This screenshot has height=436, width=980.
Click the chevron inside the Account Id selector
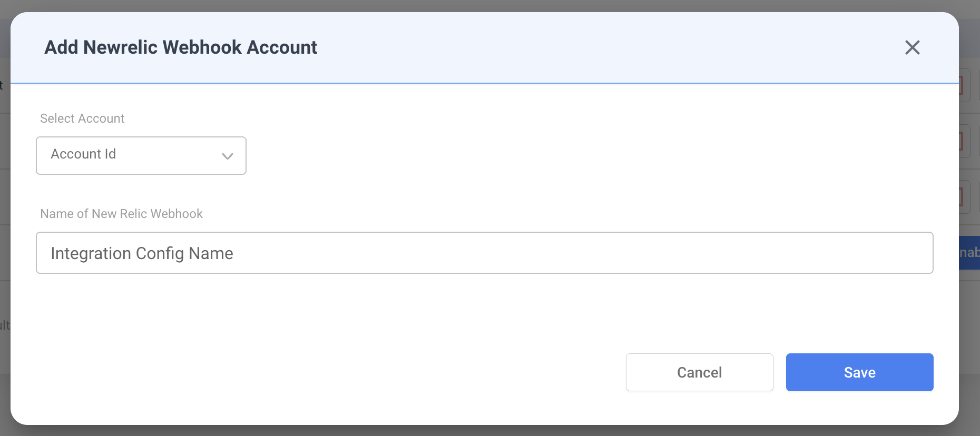coord(227,156)
